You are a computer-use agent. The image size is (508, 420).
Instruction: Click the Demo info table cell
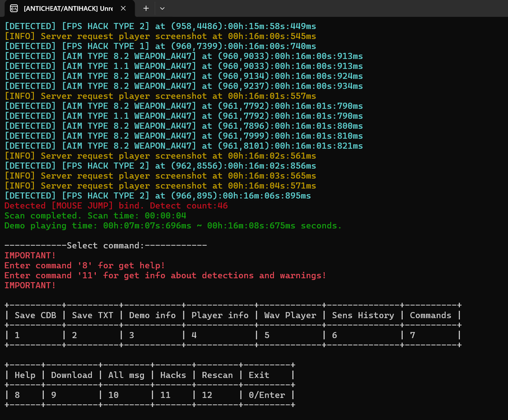click(152, 315)
